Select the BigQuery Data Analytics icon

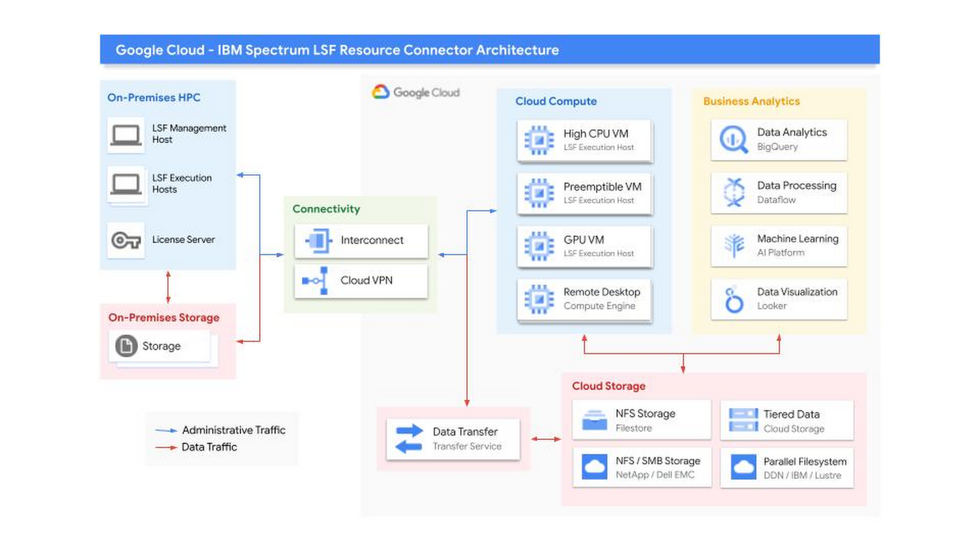(734, 140)
